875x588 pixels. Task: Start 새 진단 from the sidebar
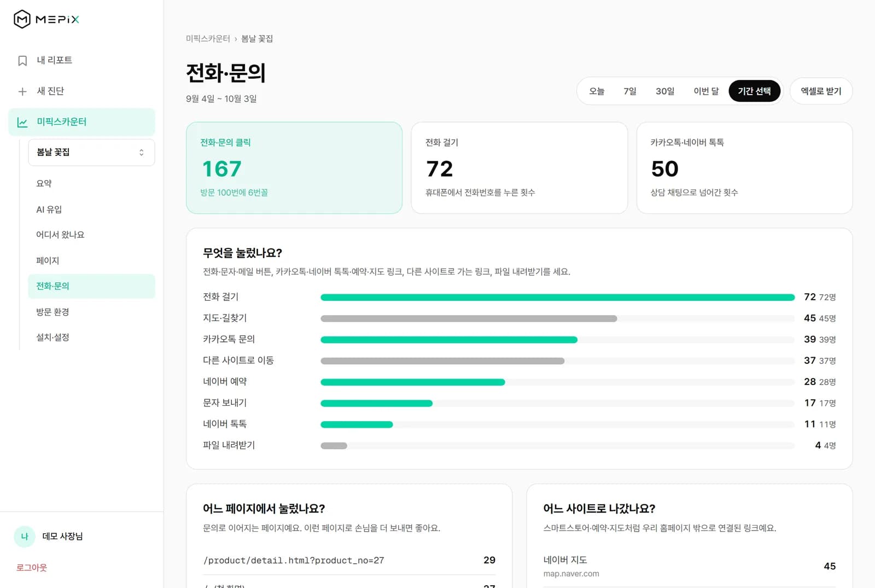point(82,91)
